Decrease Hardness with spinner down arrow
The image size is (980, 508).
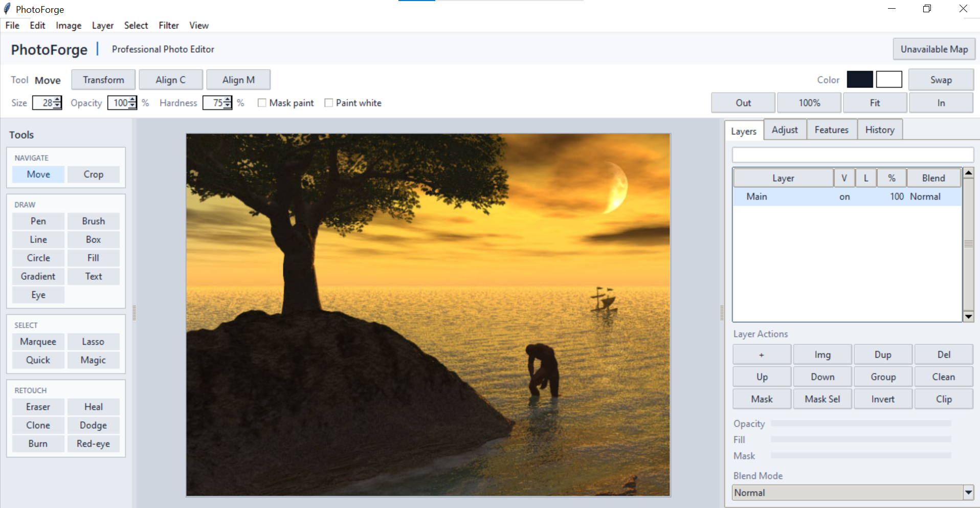[228, 106]
